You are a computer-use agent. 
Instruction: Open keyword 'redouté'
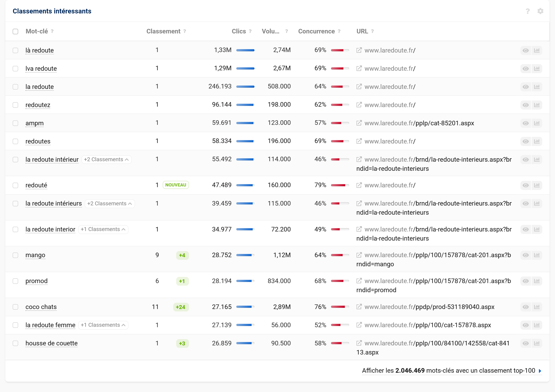pos(36,185)
